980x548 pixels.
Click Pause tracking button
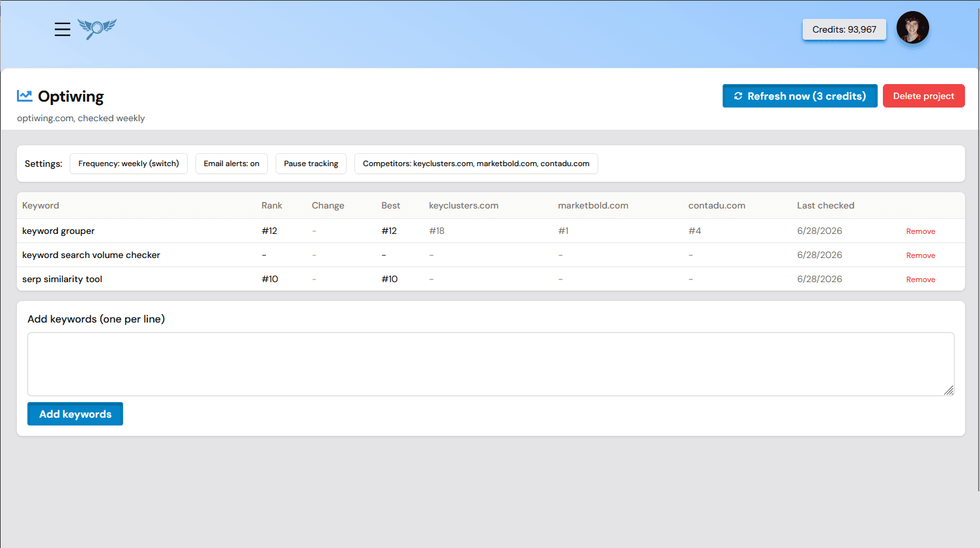[x=311, y=164]
